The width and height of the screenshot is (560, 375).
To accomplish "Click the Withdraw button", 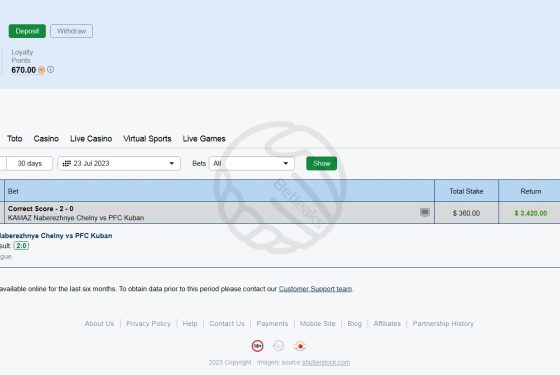I will [71, 31].
